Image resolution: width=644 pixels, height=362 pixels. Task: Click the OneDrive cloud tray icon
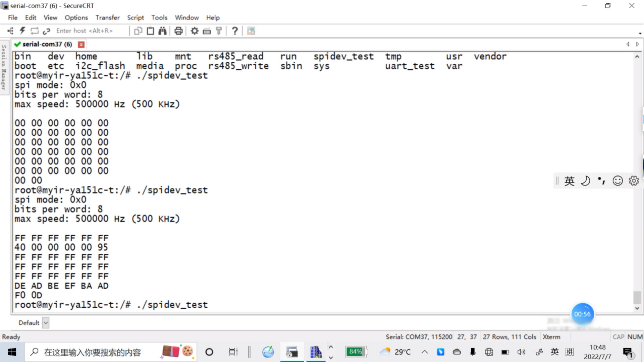click(x=457, y=352)
